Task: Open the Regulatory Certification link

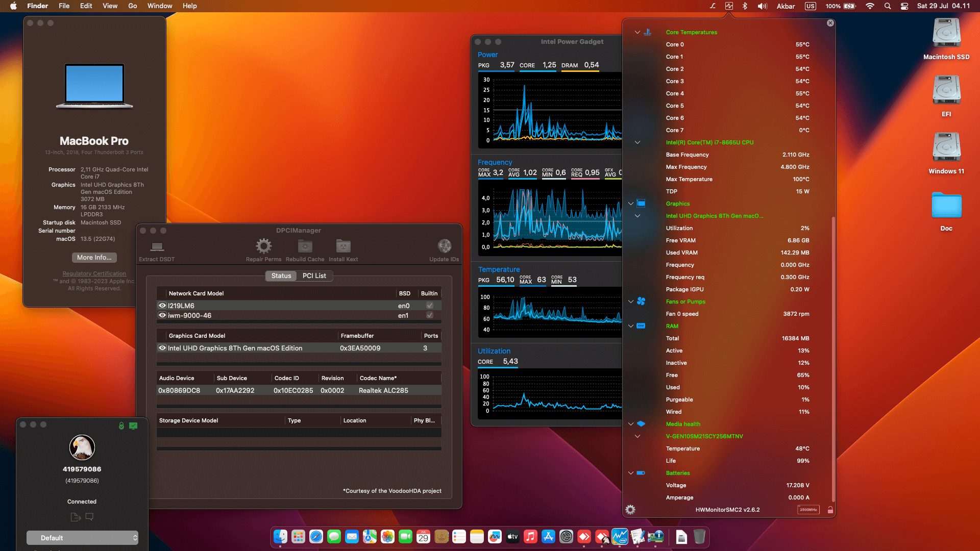Action: [94, 273]
